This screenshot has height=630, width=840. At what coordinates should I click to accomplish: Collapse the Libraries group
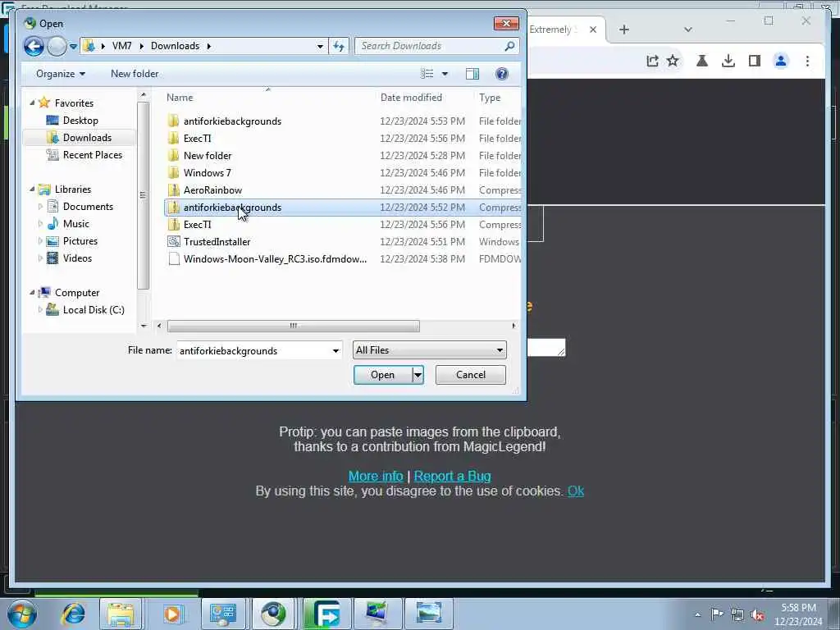[32, 189]
